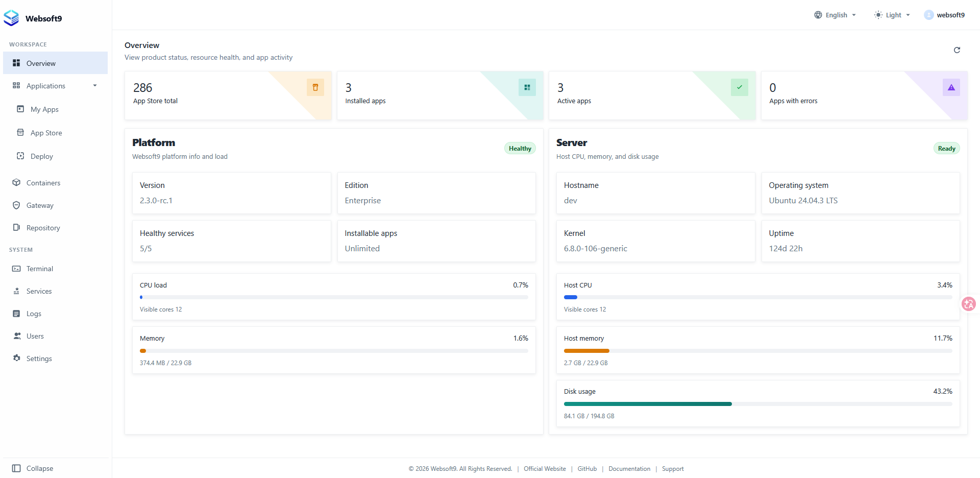Screen dimensions: 980x478
Task: Collapse the Applications menu arrow
Action: click(95, 86)
